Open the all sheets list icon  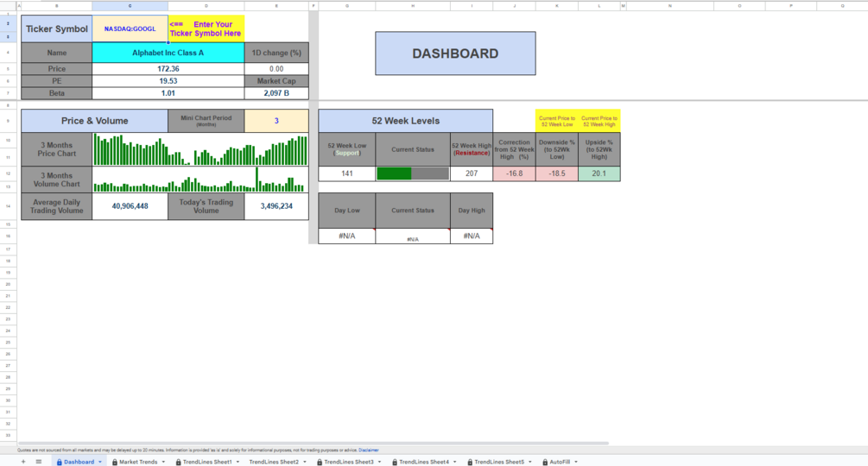39,462
